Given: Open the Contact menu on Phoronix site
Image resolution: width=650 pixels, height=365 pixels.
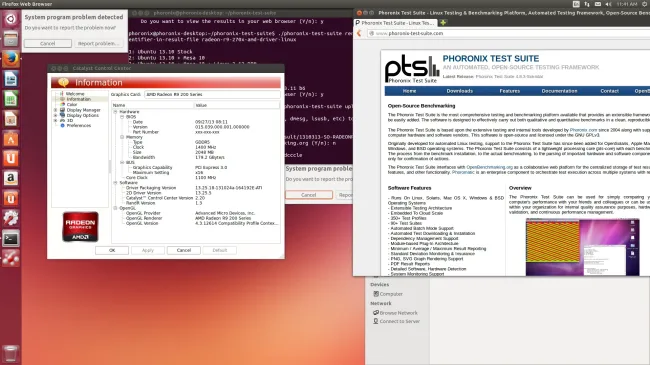Looking at the screenshot, I should (x=609, y=91).
